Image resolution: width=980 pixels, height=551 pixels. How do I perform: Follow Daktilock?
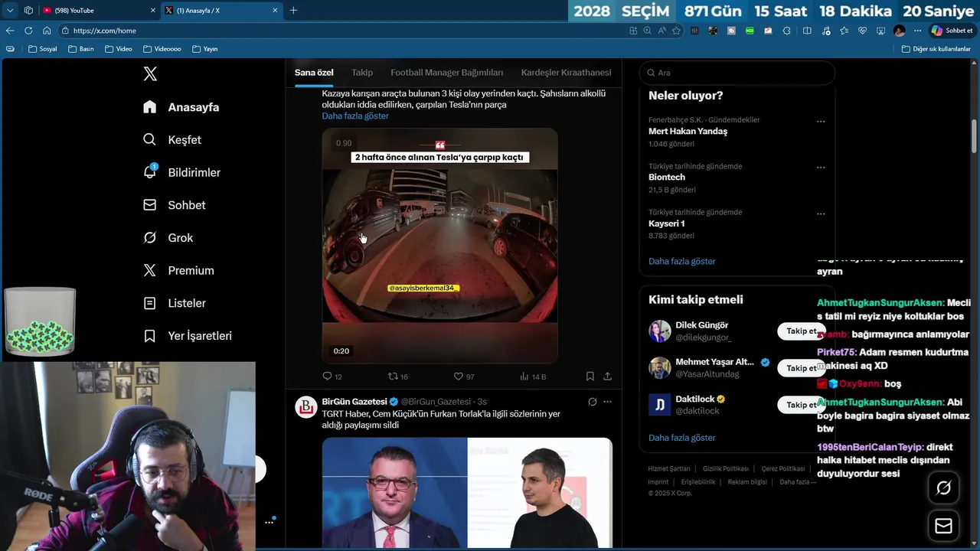pyautogui.click(x=801, y=405)
